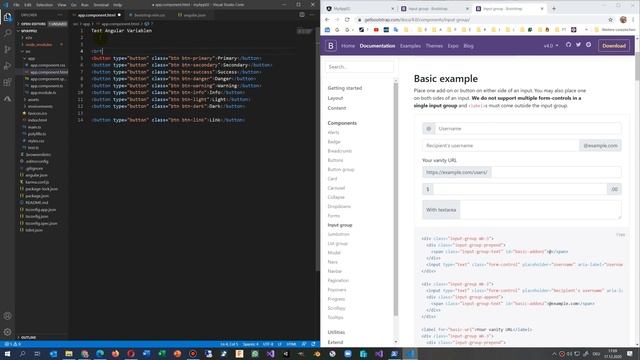Screen dimensions: 640x360
Task: Expand the OPEN EDITORS section
Action: [33, 24]
